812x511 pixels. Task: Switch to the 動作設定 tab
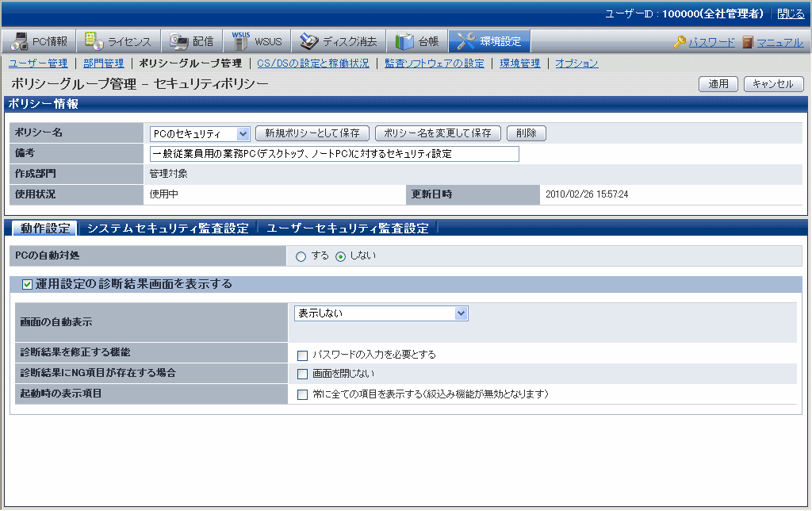click(45, 228)
